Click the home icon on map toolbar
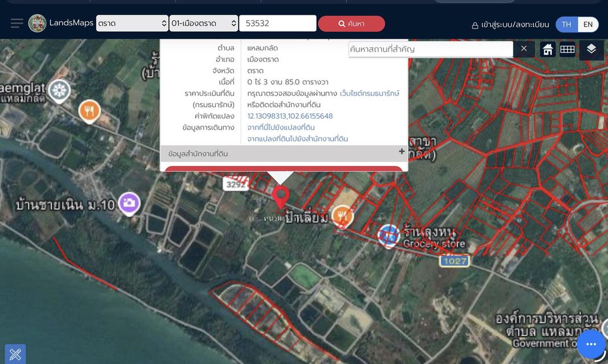The image size is (608, 364). point(548,49)
